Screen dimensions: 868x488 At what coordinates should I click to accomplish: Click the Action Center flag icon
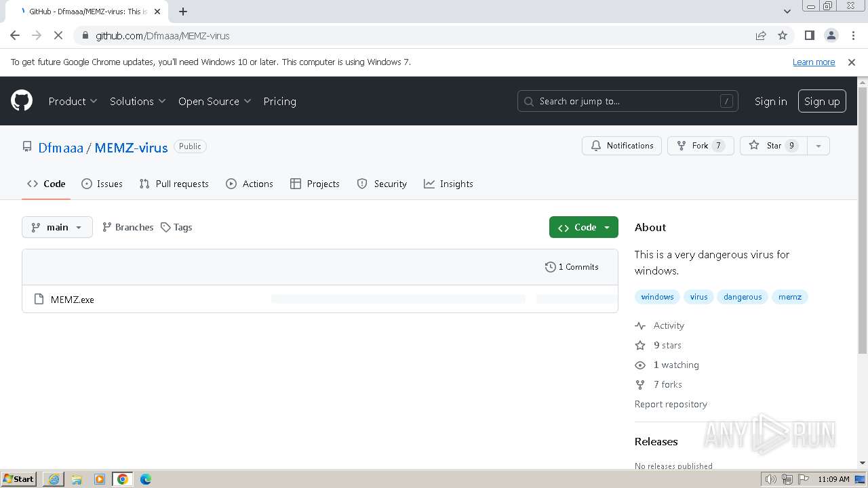[803, 479]
